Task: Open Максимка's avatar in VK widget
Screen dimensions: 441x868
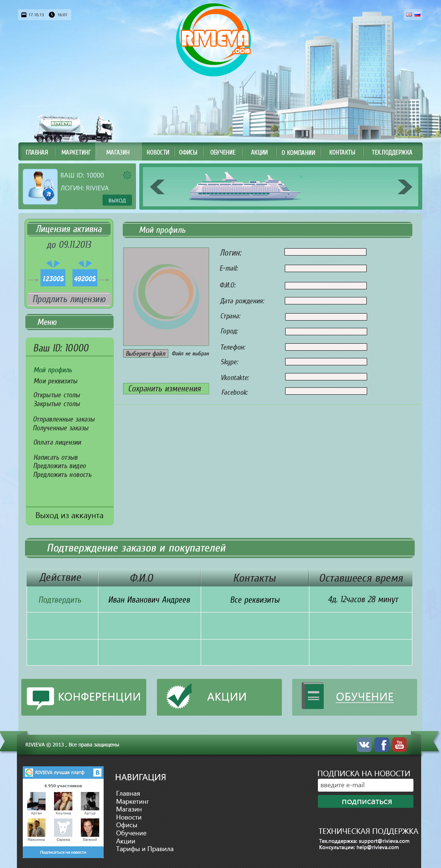Action: 36,828
